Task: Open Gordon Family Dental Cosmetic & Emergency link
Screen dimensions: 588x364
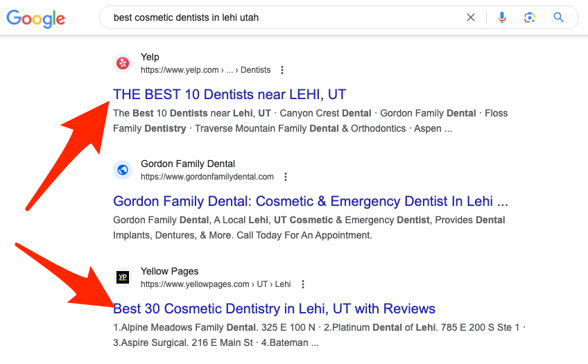Action: pos(311,201)
